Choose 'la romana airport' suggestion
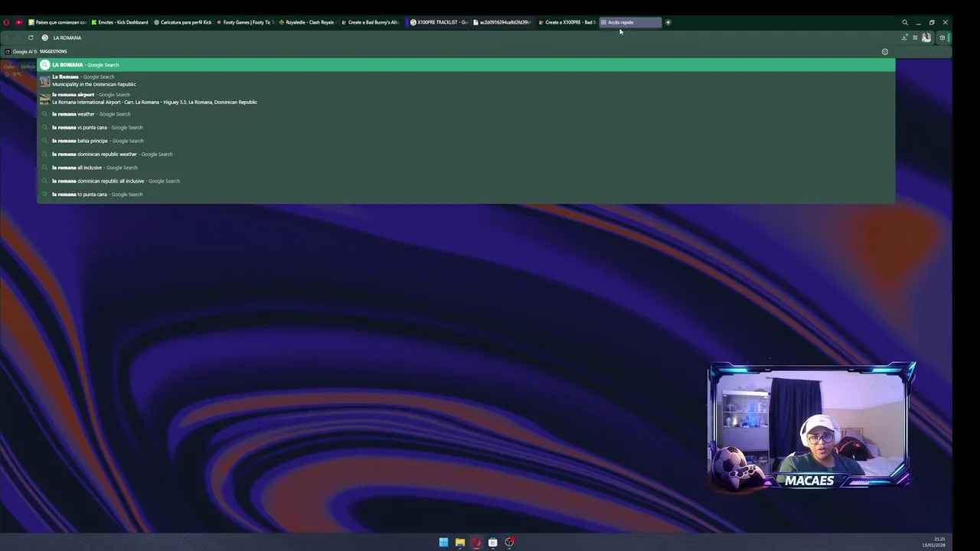The width and height of the screenshot is (980, 551). pos(466,98)
